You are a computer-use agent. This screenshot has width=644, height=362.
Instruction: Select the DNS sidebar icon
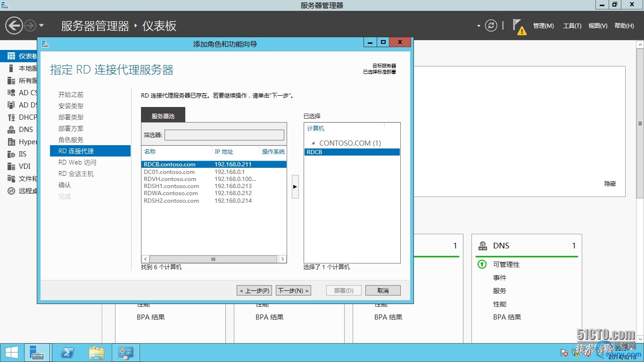(11, 130)
